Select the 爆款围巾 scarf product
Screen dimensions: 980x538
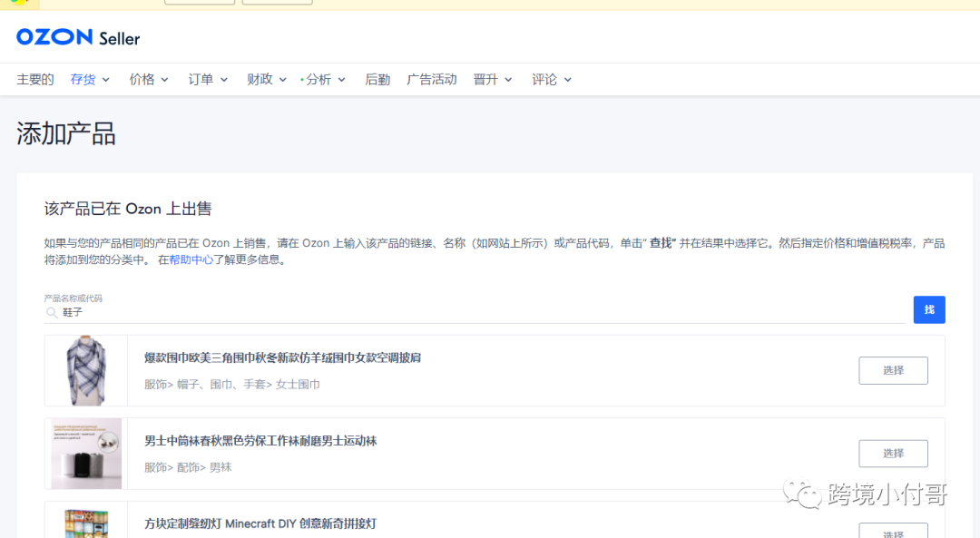893,370
